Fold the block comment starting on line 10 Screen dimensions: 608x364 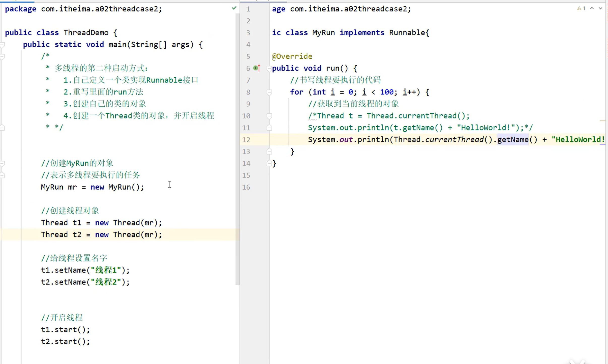pyautogui.click(x=269, y=116)
